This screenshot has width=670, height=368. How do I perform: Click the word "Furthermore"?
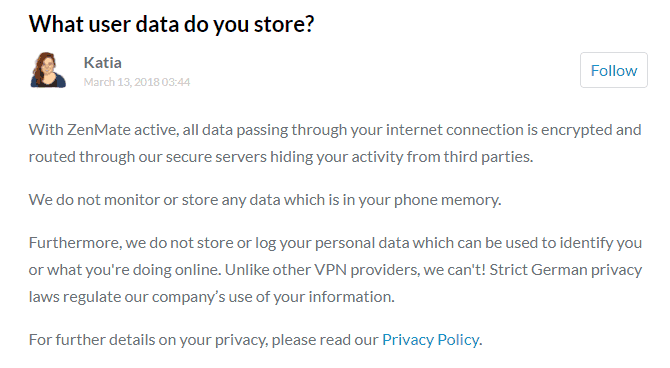[x=75, y=243]
